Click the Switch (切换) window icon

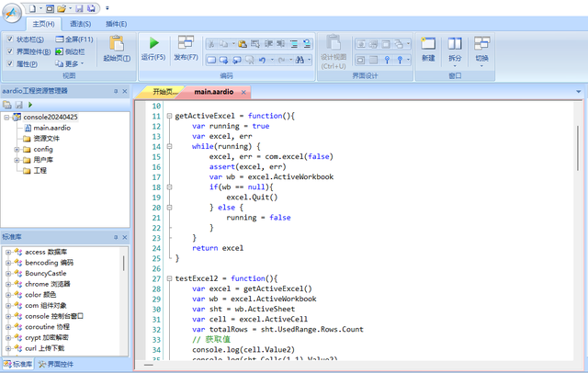coord(481,44)
